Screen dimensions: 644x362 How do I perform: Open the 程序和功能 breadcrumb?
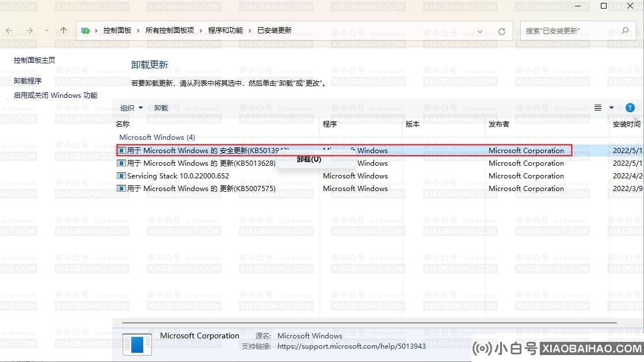coord(226,31)
